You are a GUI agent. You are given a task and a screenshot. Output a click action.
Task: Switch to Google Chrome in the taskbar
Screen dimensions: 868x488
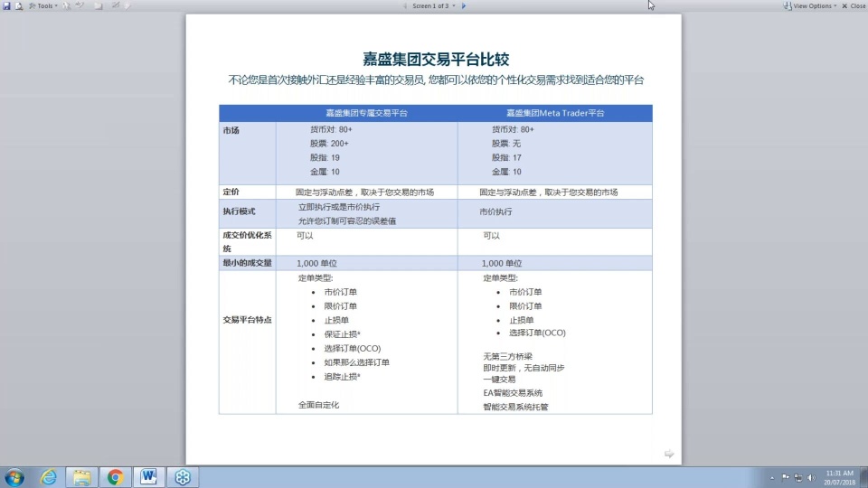(x=115, y=476)
